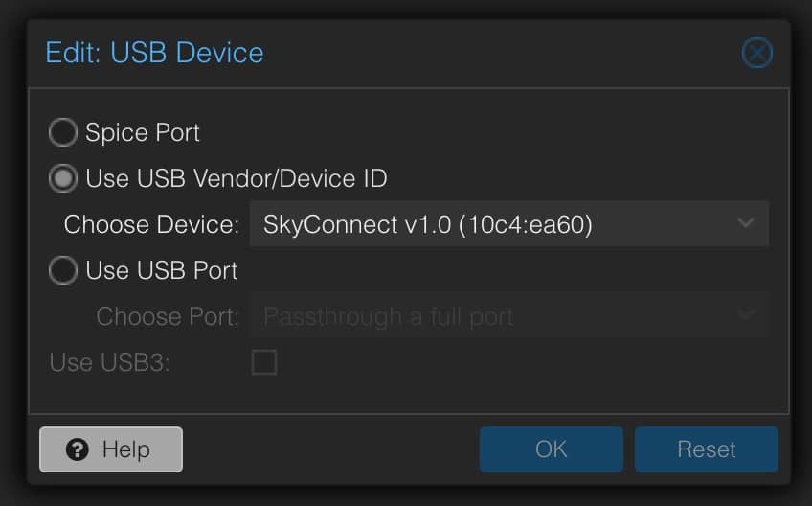Click the Reset button
Viewport: 812px width, 506px height.
707,449
